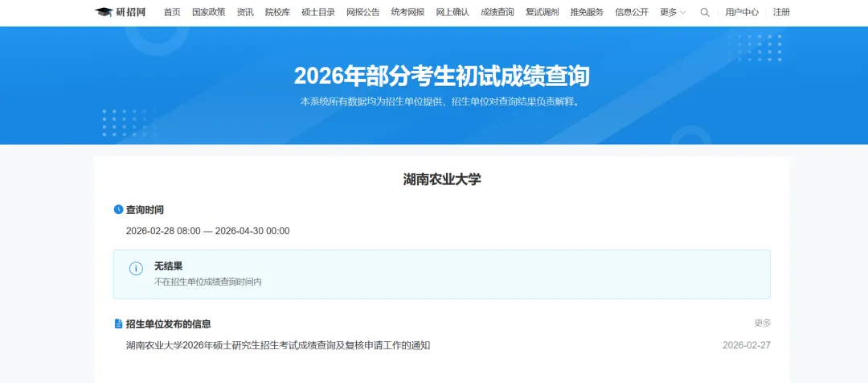Viewport: 868px width, 383px height.
Task: Click the notice date 2026-02-27
Action: 746,345
